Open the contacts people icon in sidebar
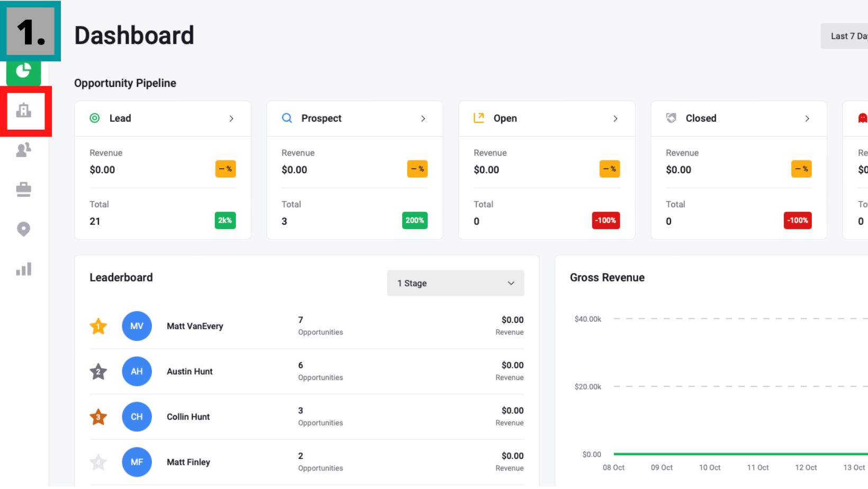The width and height of the screenshot is (868, 489). click(x=24, y=150)
